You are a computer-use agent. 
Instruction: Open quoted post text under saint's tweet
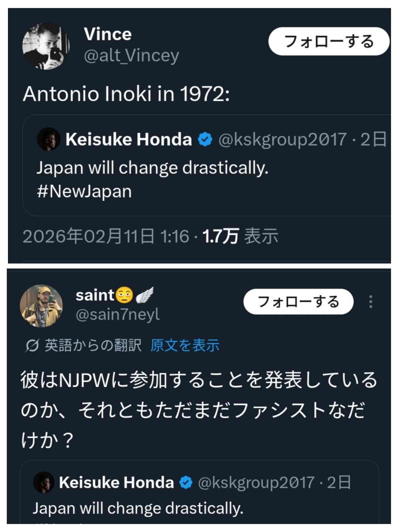tap(138, 508)
